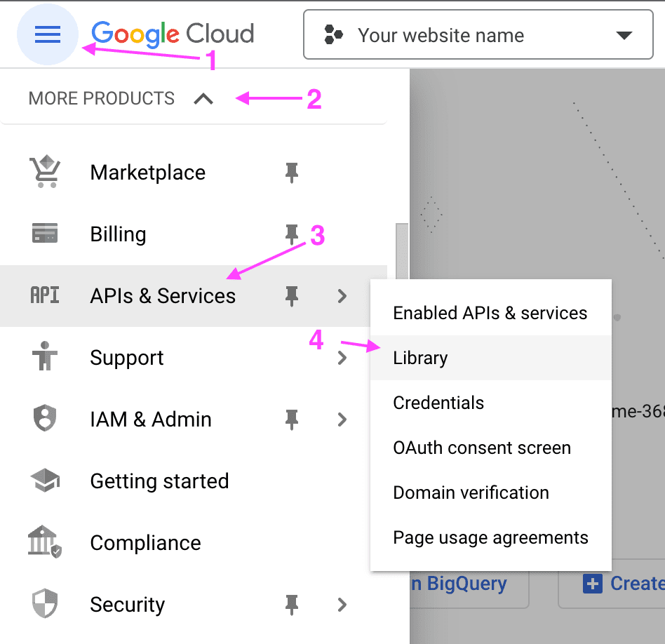Click the Marketplace shopping cart icon

tap(45, 172)
